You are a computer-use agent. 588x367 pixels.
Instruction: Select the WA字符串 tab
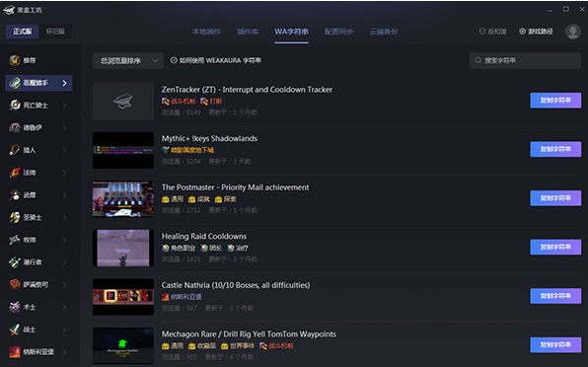tap(291, 32)
